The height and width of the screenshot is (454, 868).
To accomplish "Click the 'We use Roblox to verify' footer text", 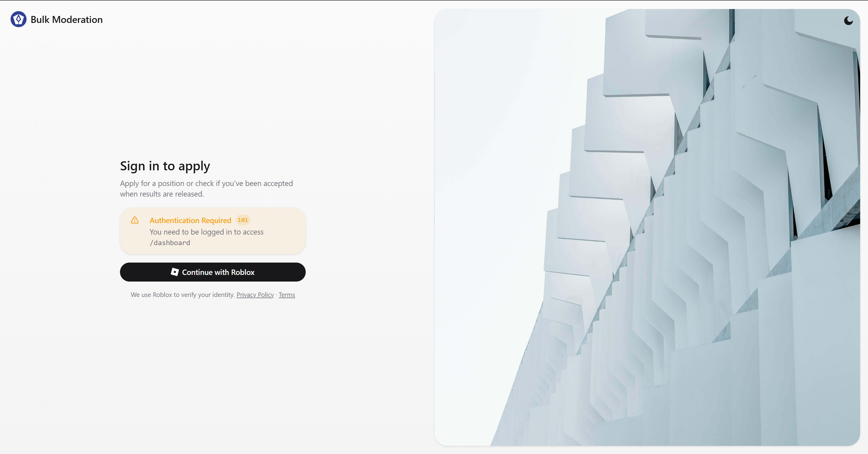I will [183, 295].
